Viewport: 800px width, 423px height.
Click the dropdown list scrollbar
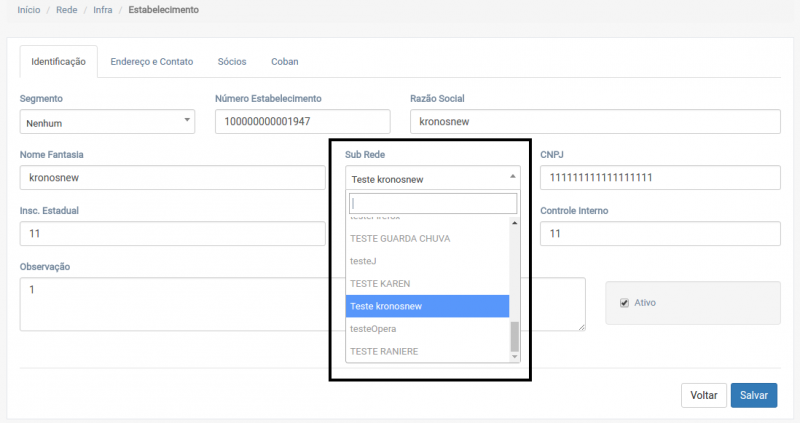[x=515, y=336]
